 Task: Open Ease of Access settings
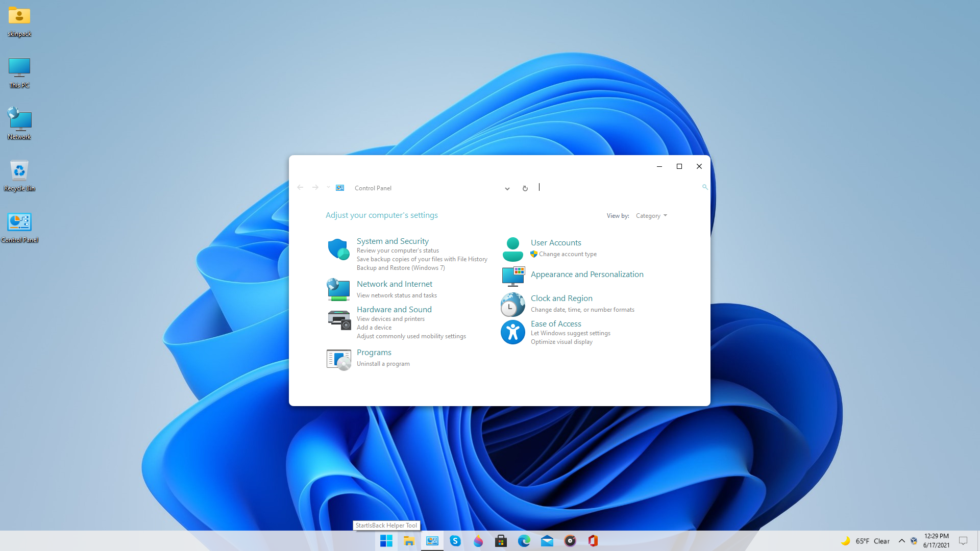pyautogui.click(x=556, y=323)
